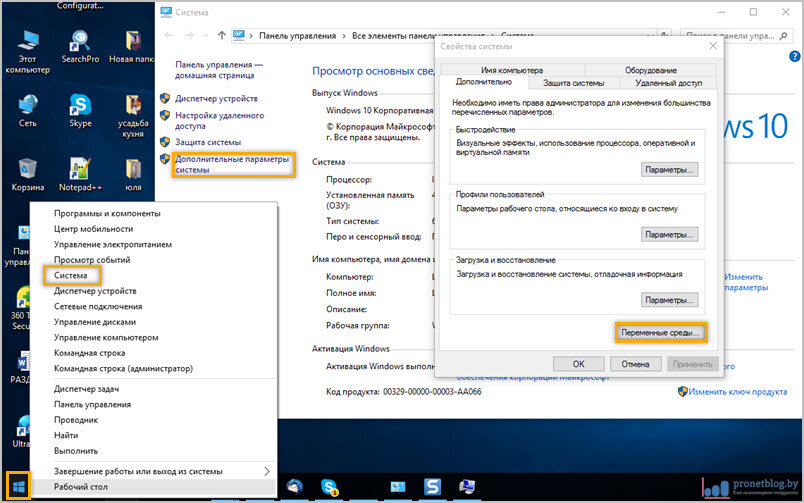Image resolution: width=804 pixels, height=503 pixels.
Task: Expand the Завершение работы submenu arrow
Action: point(267,471)
